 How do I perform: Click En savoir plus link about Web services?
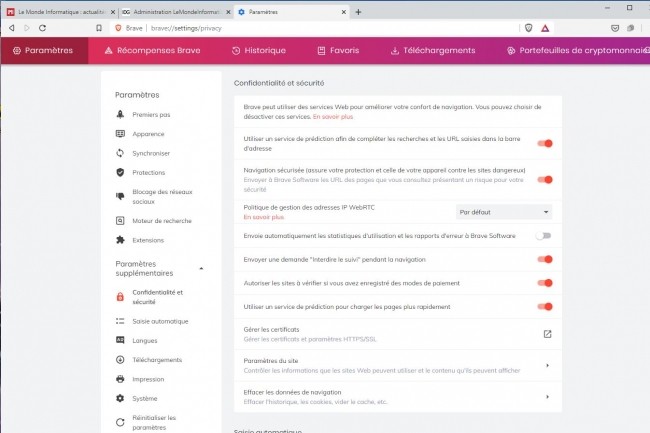click(333, 117)
